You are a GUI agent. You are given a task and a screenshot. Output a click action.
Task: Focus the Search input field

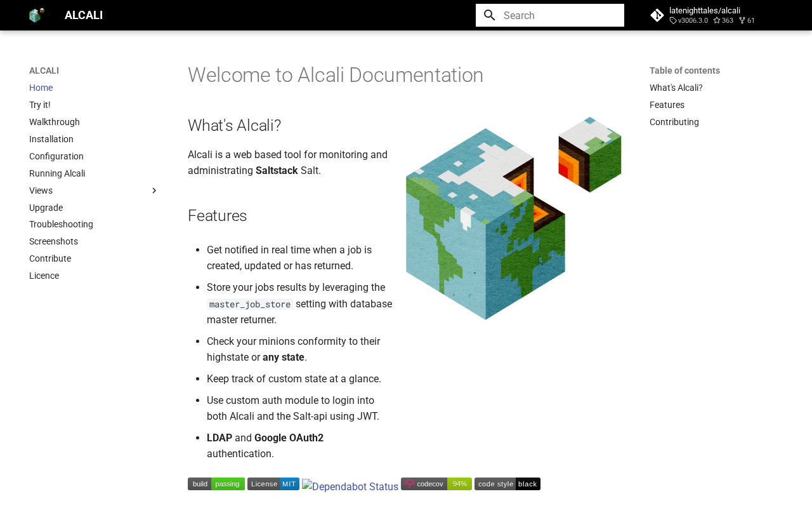pyautogui.click(x=550, y=15)
